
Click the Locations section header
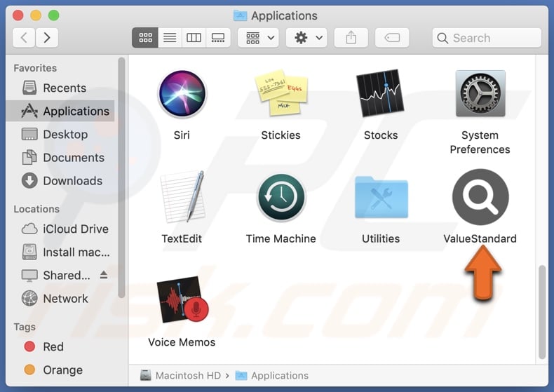click(x=36, y=209)
